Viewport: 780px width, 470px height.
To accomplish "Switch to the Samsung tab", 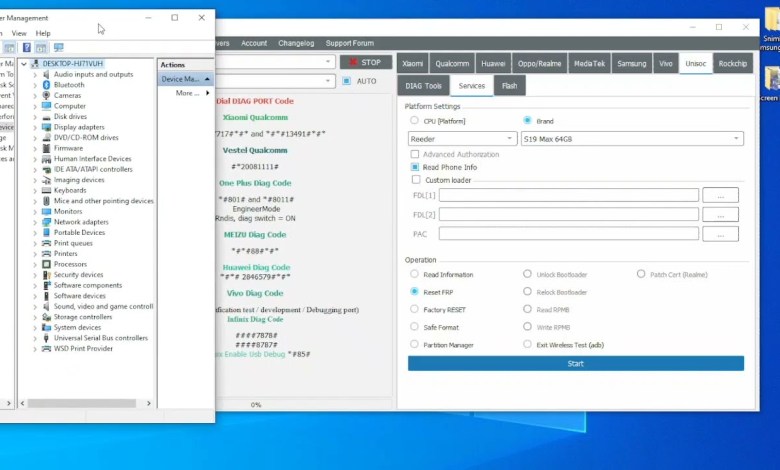I will click(x=631, y=64).
